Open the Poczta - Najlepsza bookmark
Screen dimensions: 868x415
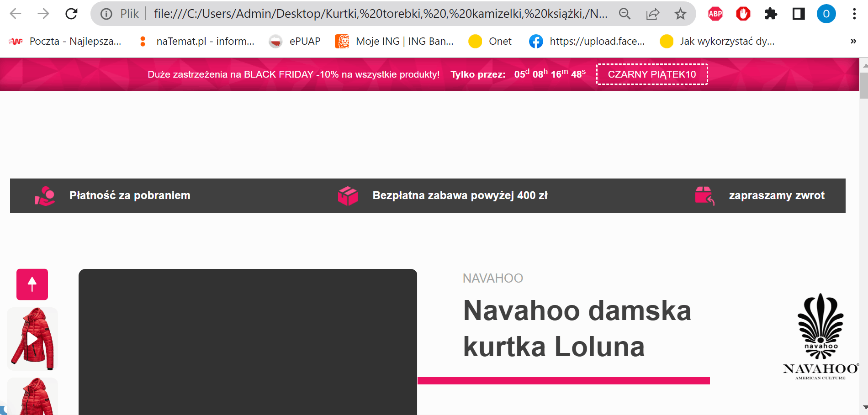pos(65,42)
